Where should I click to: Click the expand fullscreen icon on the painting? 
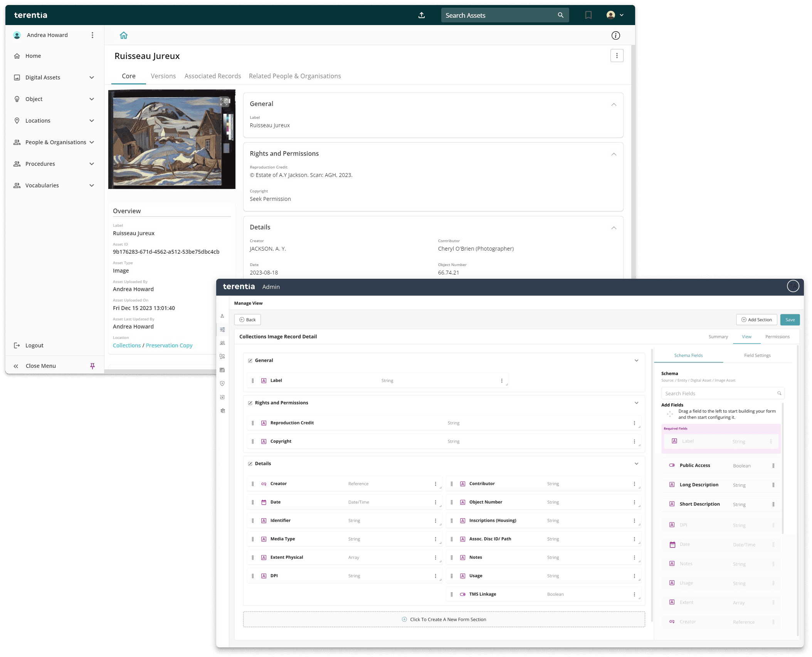click(x=224, y=102)
